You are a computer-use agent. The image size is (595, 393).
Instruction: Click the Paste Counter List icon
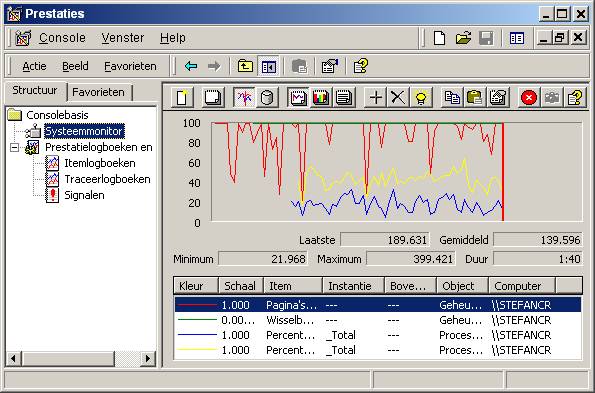coord(475,98)
